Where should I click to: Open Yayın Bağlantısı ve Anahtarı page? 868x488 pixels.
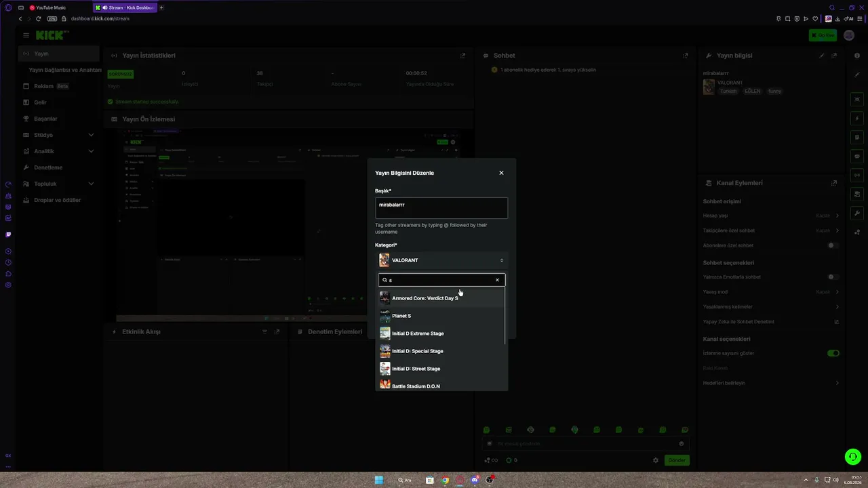tap(65, 70)
